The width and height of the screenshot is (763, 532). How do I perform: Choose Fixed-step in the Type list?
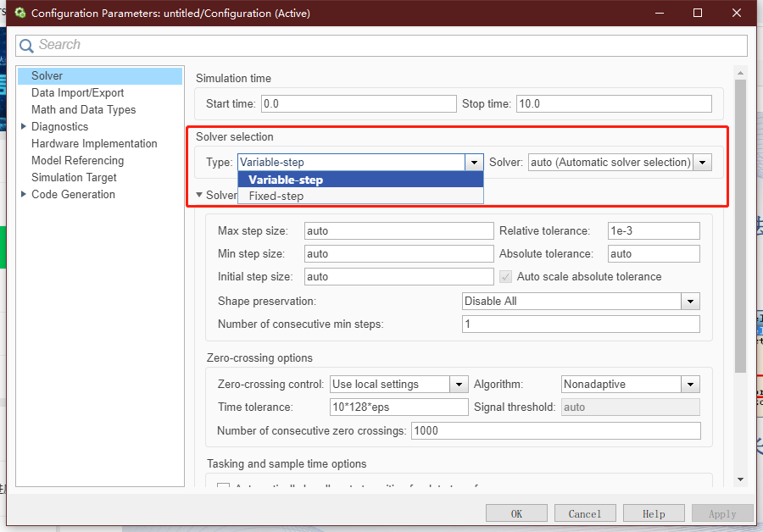(360, 196)
